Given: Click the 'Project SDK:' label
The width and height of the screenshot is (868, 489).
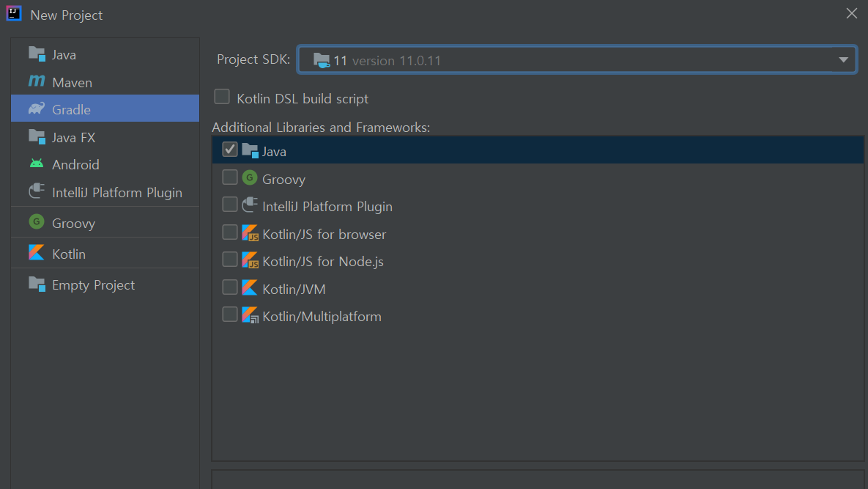Looking at the screenshot, I should [x=253, y=59].
